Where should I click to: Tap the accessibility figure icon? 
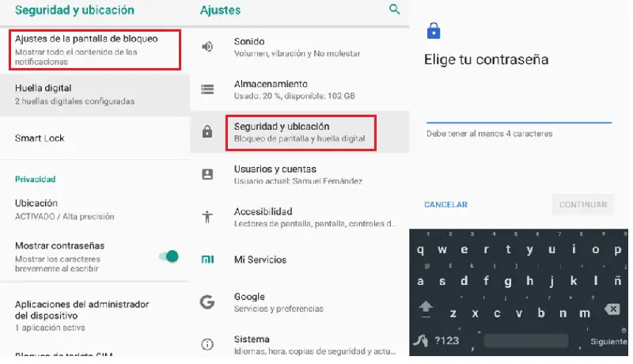click(x=207, y=217)
